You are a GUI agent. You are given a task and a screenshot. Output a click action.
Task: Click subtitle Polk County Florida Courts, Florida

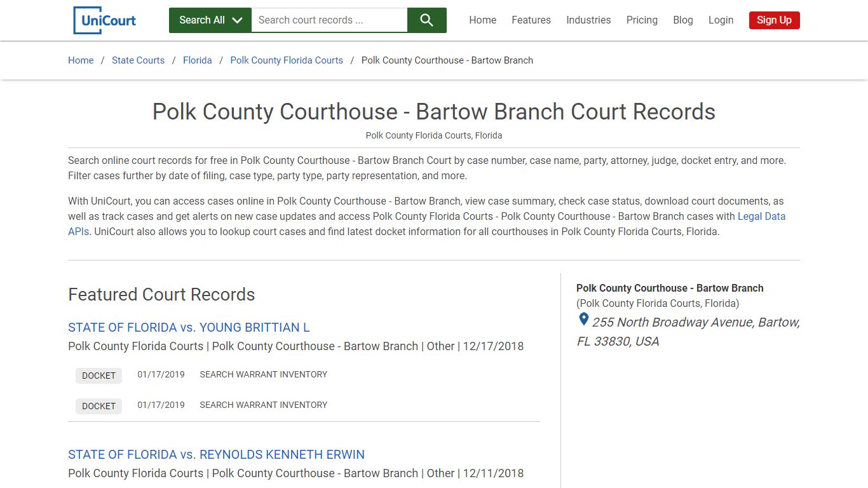pyautogui.click(x=434, y=135)
